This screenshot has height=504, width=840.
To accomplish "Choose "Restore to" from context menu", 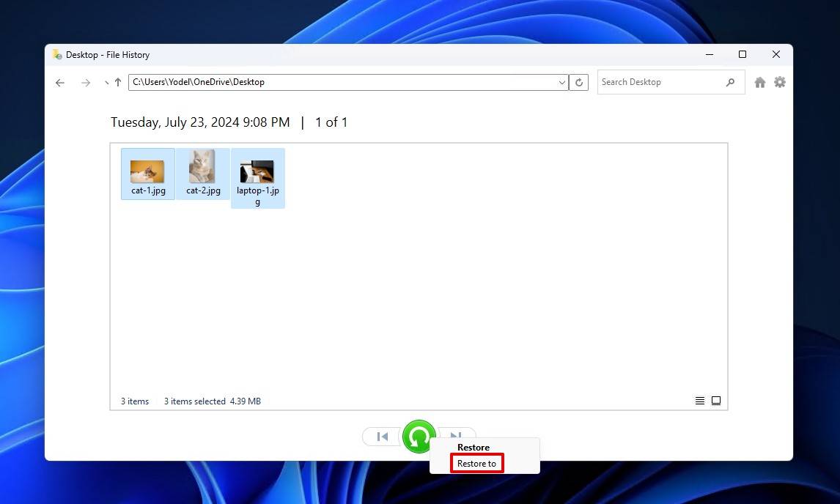I will click(476, 464).
